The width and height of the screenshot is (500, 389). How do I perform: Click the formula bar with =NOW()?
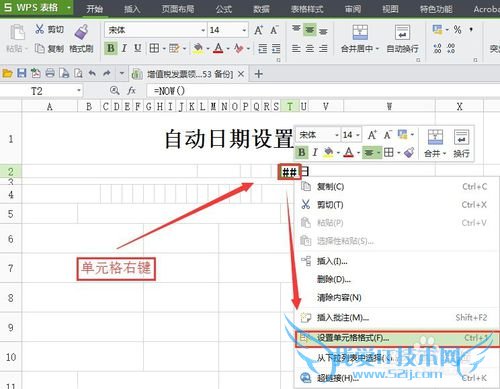pyautogui.click(x=323, y=91)
